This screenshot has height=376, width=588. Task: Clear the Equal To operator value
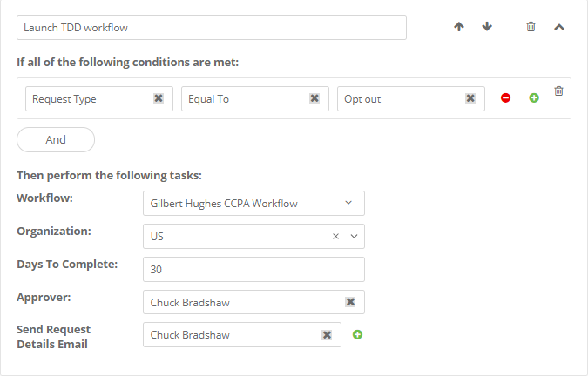[x=314, y=98]
